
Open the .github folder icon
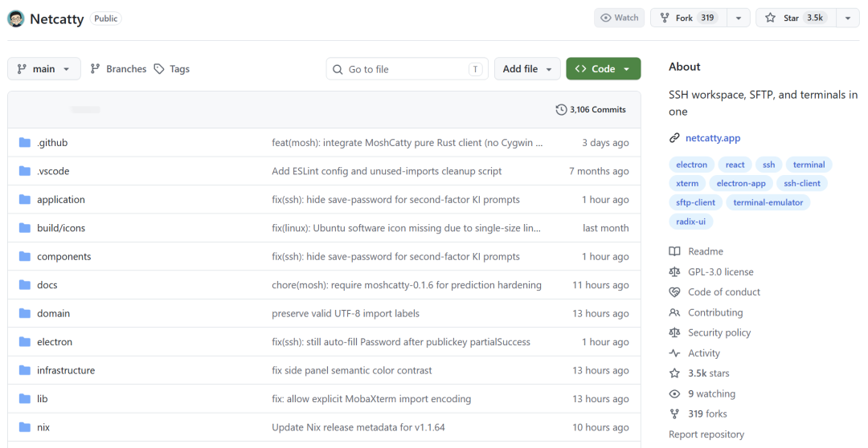click(24, 143)
